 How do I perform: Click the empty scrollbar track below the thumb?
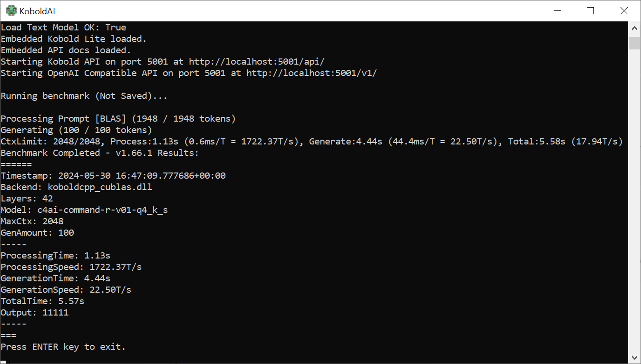click(634, 200)
